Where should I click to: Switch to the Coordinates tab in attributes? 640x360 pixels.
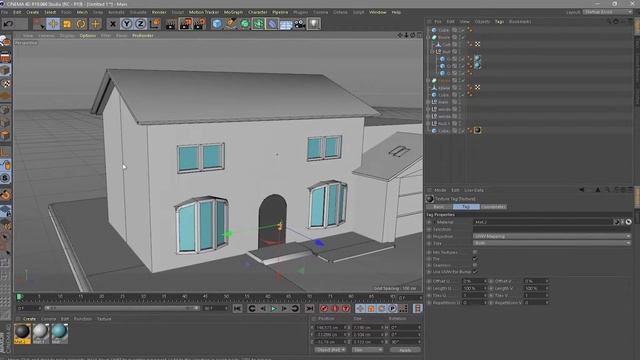(x=493, y=207)
